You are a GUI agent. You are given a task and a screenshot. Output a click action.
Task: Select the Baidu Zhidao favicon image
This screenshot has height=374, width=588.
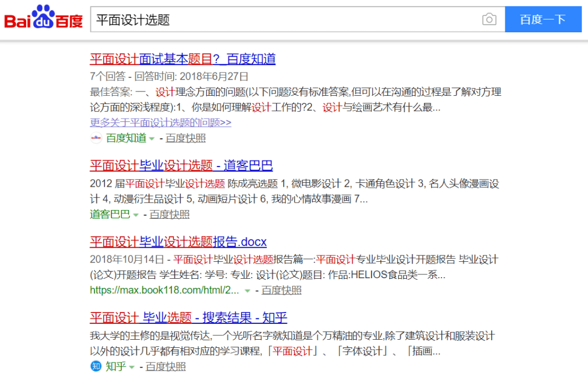(x=96, y=138)
